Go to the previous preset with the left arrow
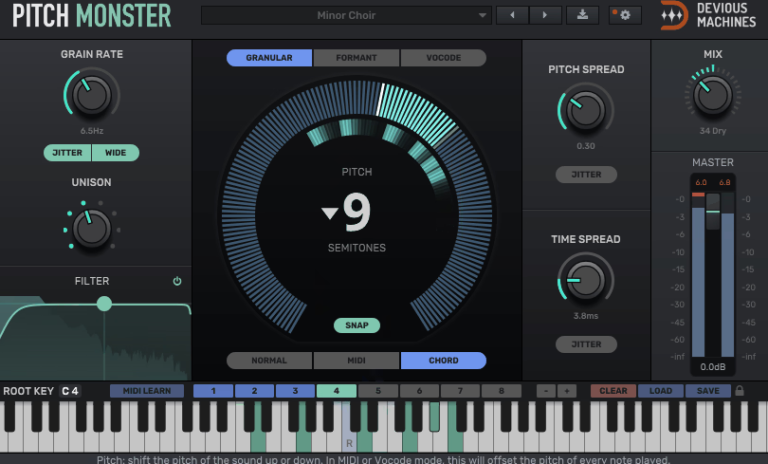 (x=512, y=15)
